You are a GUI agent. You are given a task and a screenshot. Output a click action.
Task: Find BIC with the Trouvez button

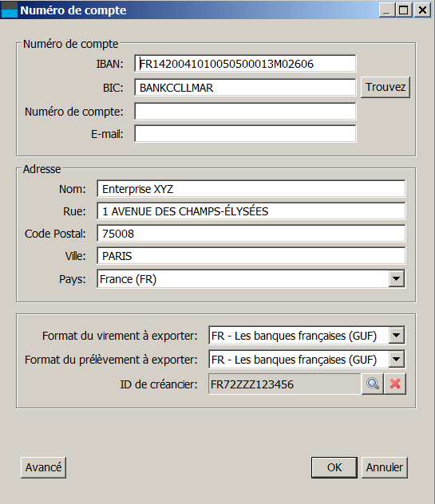(x=386, y=87)
